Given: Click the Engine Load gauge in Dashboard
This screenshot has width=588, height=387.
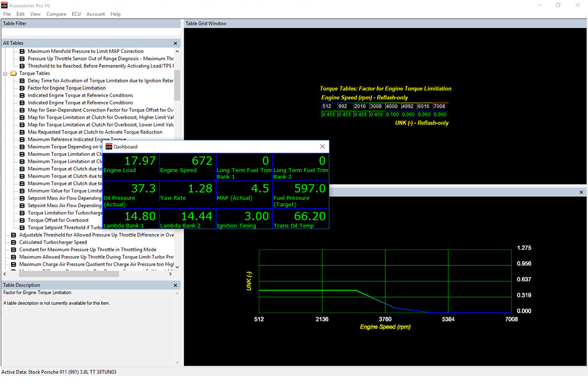Looking at the screenshot, I should coord(131,166).
